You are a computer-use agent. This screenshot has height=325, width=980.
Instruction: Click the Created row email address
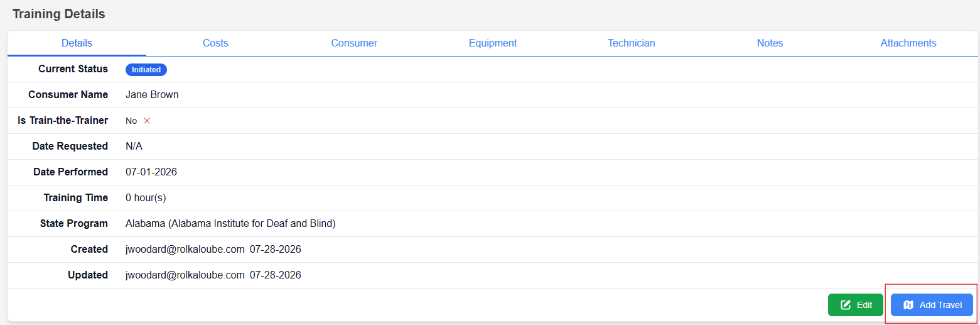(x=185, y=250)
